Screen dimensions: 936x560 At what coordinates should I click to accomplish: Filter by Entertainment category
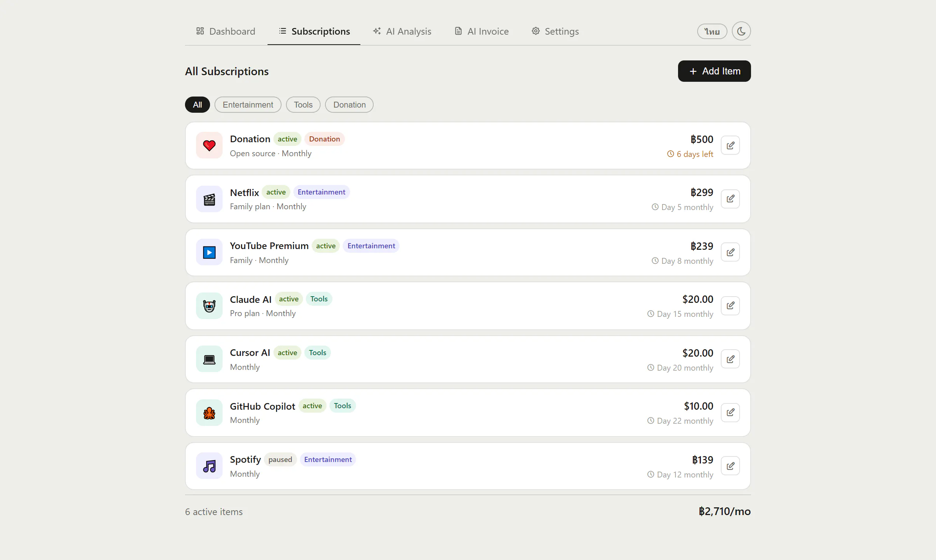pos(248,105)
